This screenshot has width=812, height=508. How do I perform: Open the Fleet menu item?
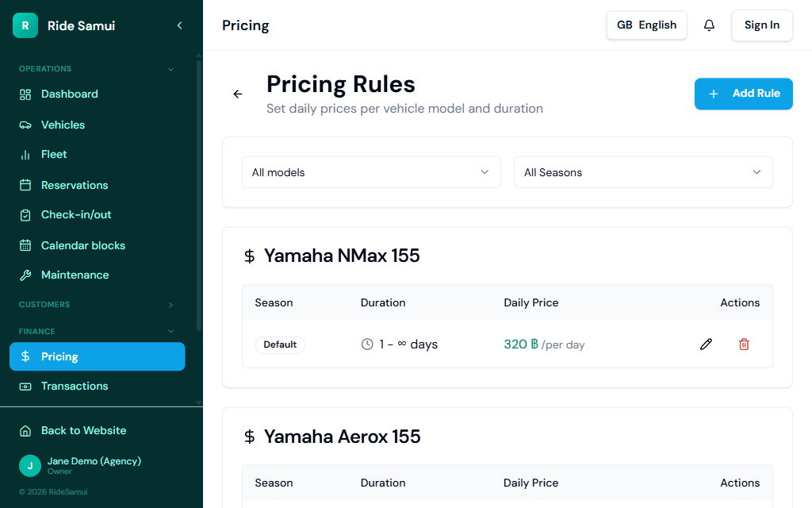tap(98, 155)
